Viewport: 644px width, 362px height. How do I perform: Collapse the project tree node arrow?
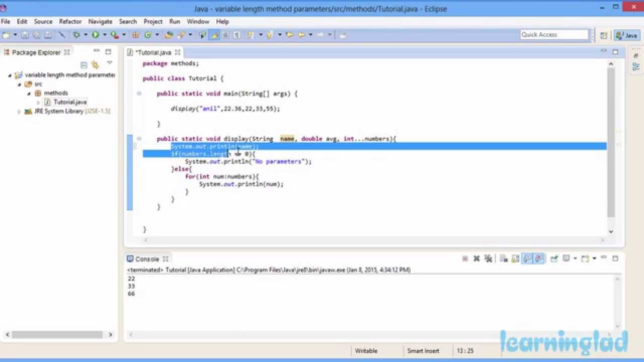(10, 75)
